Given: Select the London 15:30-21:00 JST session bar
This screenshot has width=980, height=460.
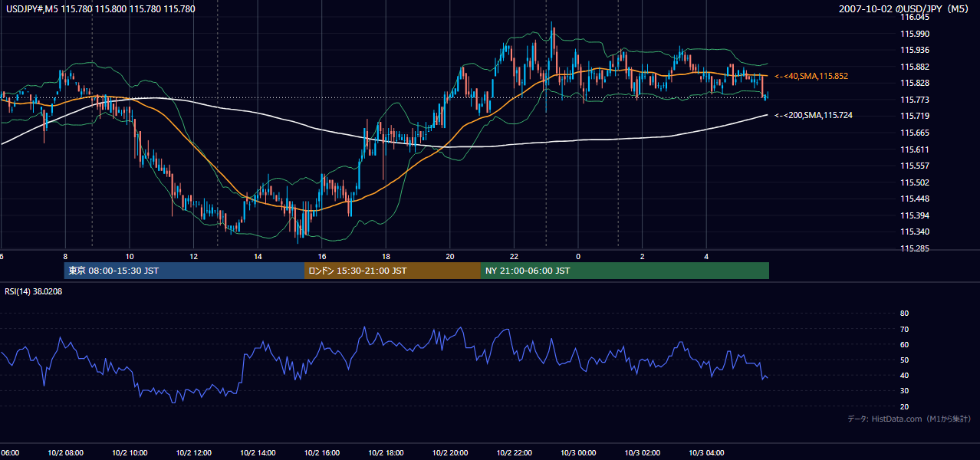Looking at the screenshot, I should click(393, 271).
